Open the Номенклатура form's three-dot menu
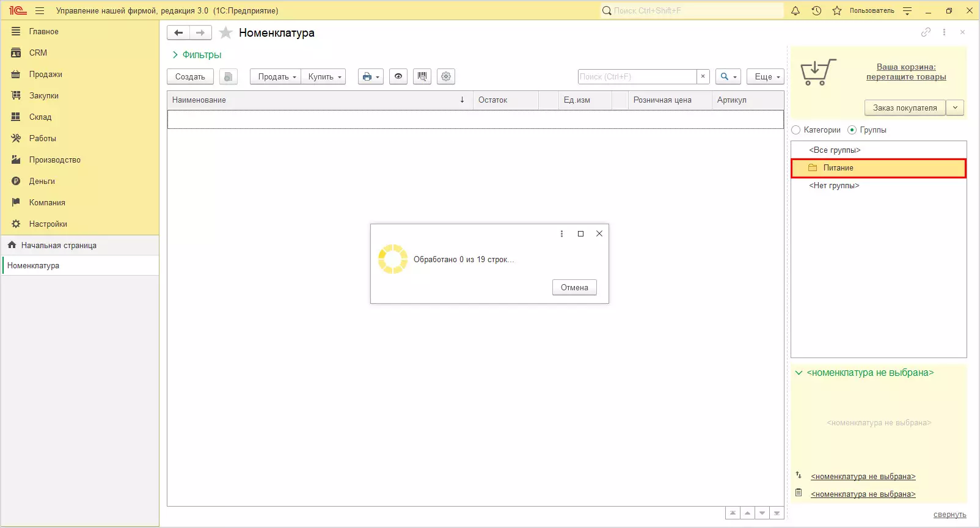The image size is (980, 528). coord(944,32)
